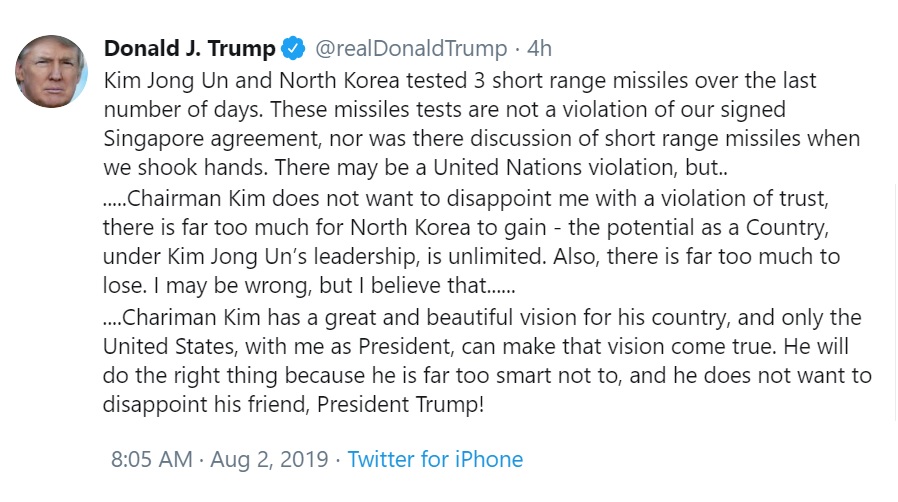
Task: Click the Aug 2, 2019 date
Action: [x=269, y=460]
